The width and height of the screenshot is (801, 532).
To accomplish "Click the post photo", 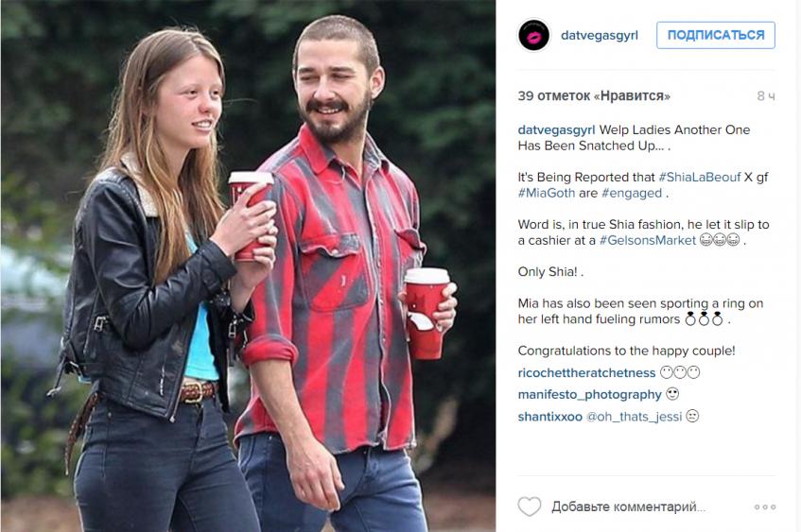I will (249, 266).
